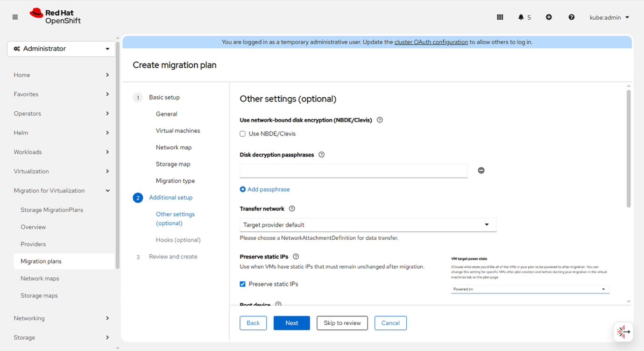The width and height of the screenshot is (644, 351).
Task: Show help for Disk decryption passphrases
Action: click(321, 155)
